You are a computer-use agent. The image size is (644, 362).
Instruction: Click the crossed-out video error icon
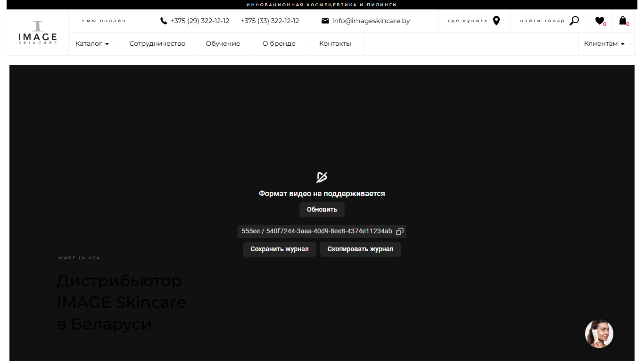click(x=322, y=177)
